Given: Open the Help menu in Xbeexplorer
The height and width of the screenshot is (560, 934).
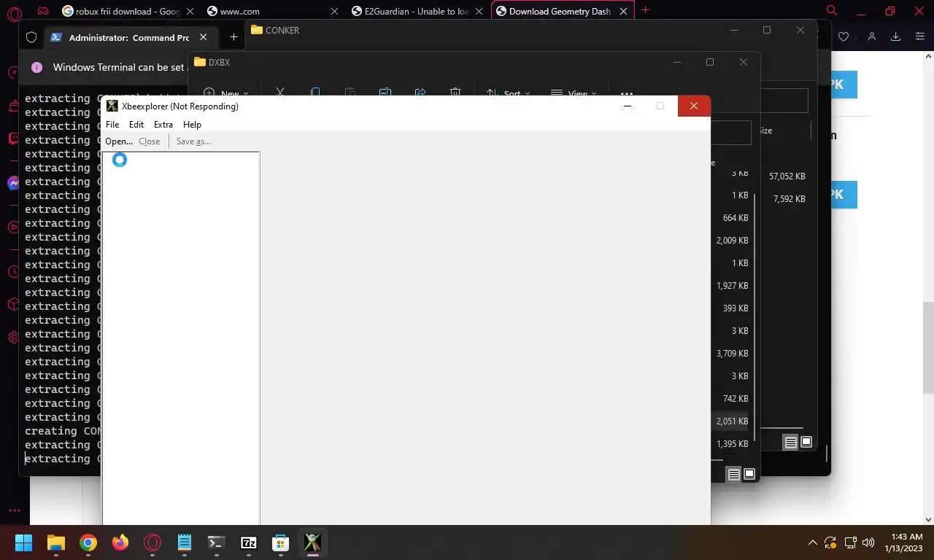Looking at the screenshot, I should coord(192,125).
